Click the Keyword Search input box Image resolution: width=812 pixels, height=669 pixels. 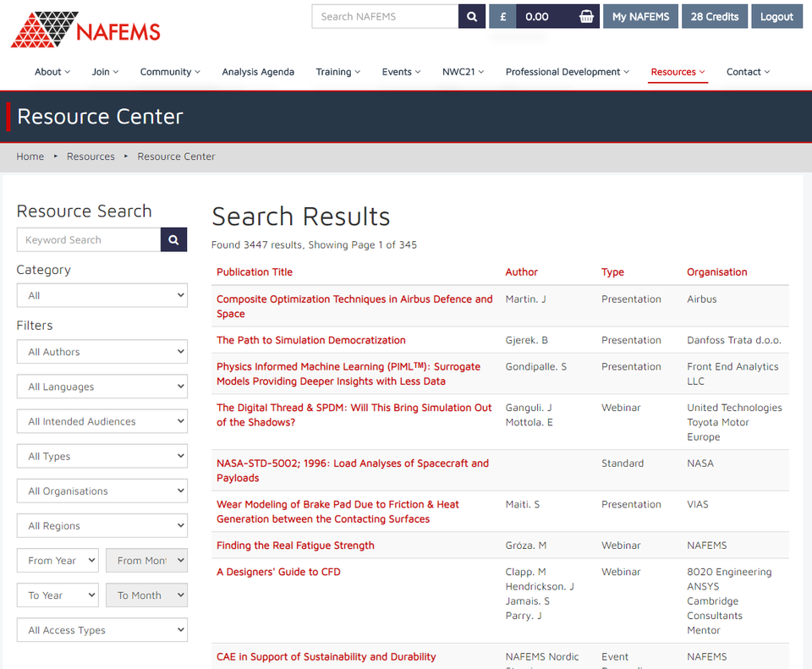(x=89, y=240)
